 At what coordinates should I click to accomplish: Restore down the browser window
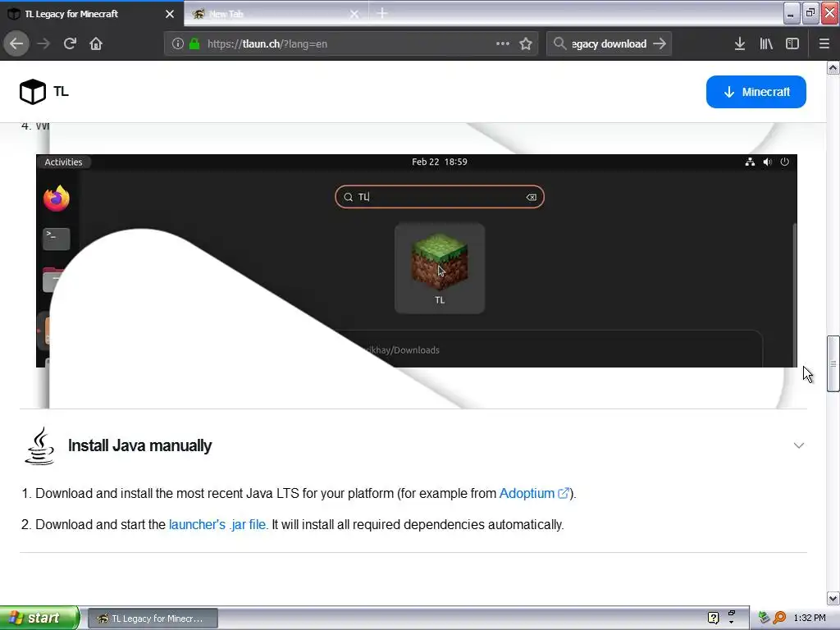tap(810, 13)
